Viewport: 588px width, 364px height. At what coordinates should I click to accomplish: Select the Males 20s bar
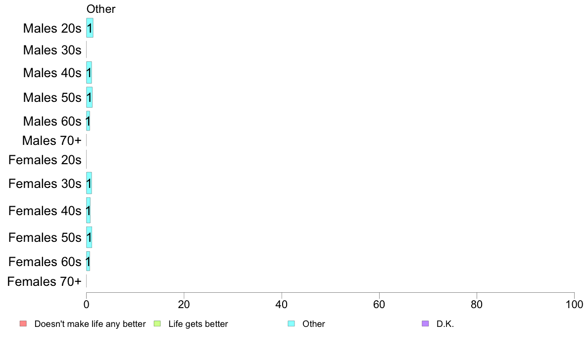click(90, 28)
